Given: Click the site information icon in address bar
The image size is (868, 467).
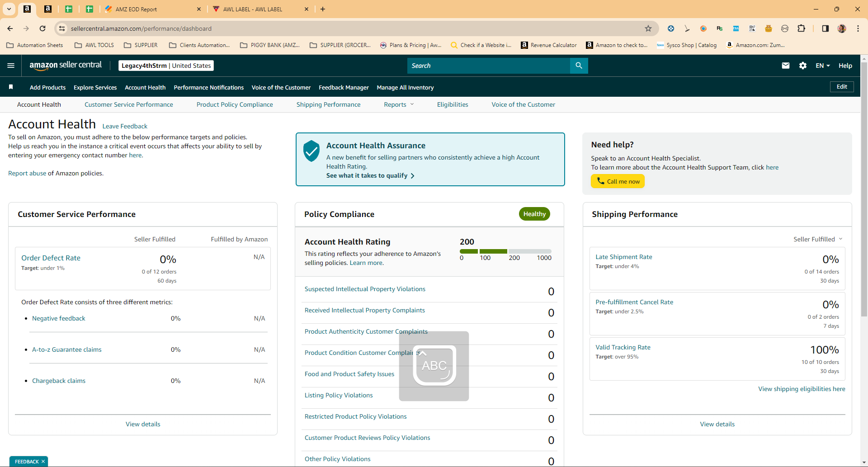Looking at the screenshot, I should [62, 28].
